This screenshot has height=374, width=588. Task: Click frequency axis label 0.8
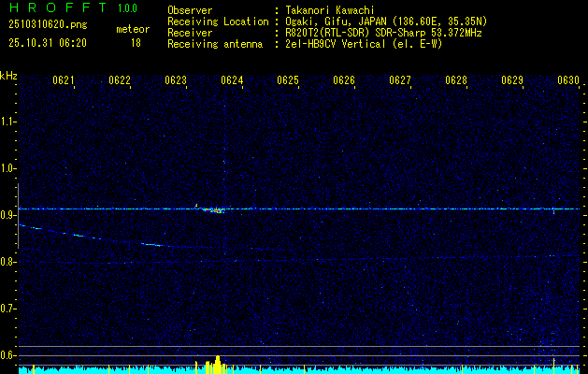coord(7,262)
